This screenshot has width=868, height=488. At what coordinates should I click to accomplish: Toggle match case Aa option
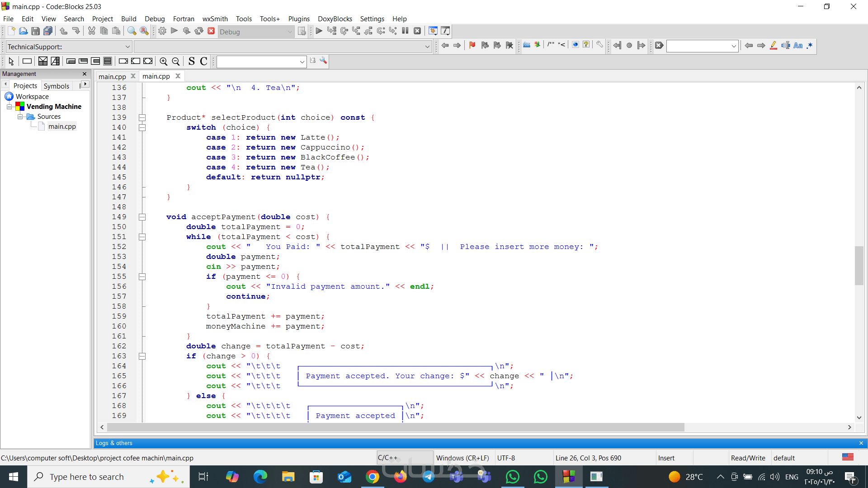[798, 45]
